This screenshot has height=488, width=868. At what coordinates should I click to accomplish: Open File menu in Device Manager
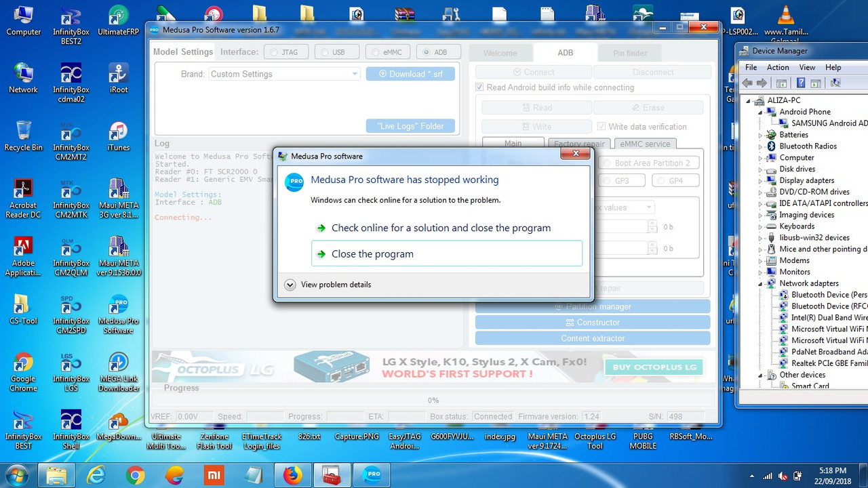tap(751, 67)
